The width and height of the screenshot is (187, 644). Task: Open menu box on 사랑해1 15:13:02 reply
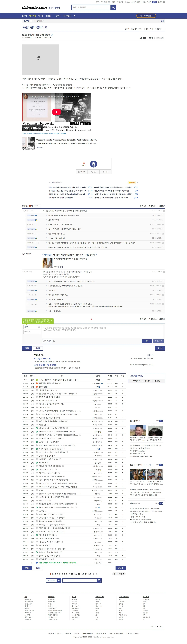[x=163, y=224]
